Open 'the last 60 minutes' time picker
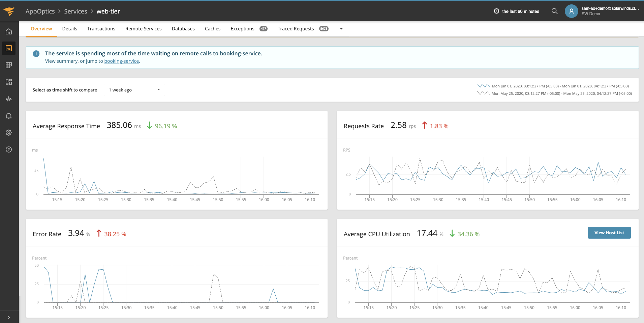This screenshot has width=644, height=323. [517, 11]
